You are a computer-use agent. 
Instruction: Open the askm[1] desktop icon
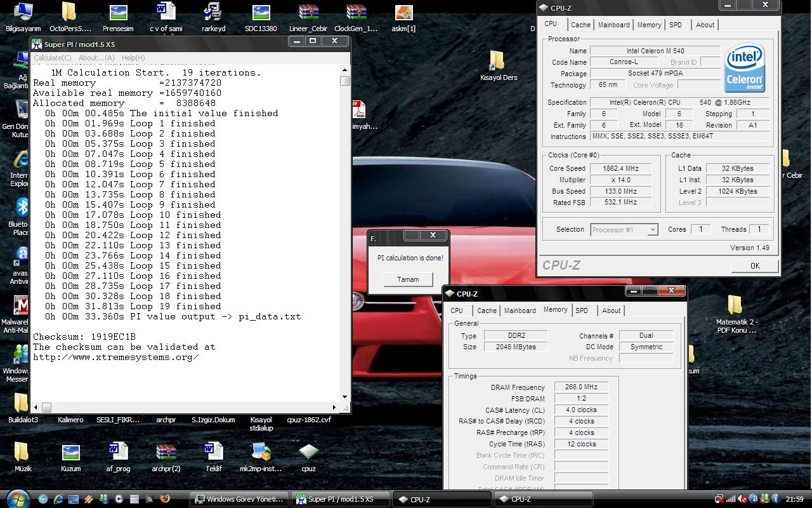403,17
